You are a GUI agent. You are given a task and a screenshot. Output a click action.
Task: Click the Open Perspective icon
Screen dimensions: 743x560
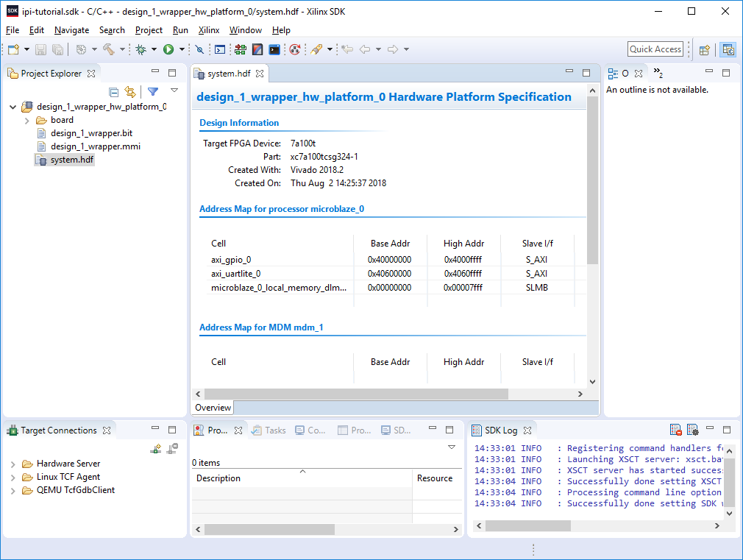click(705, 49)
